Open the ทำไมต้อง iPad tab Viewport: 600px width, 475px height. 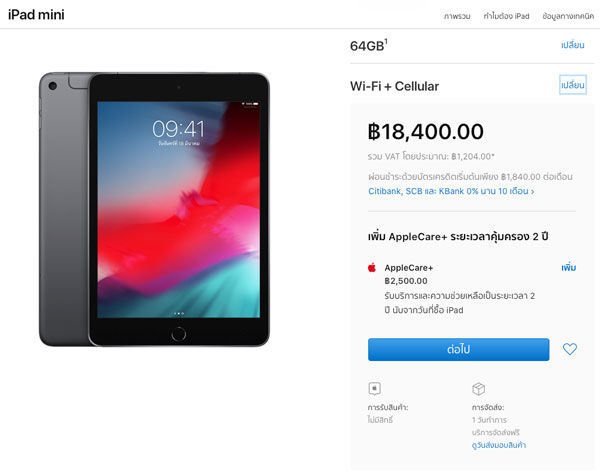pyautogui.click(x=506, y=16)
